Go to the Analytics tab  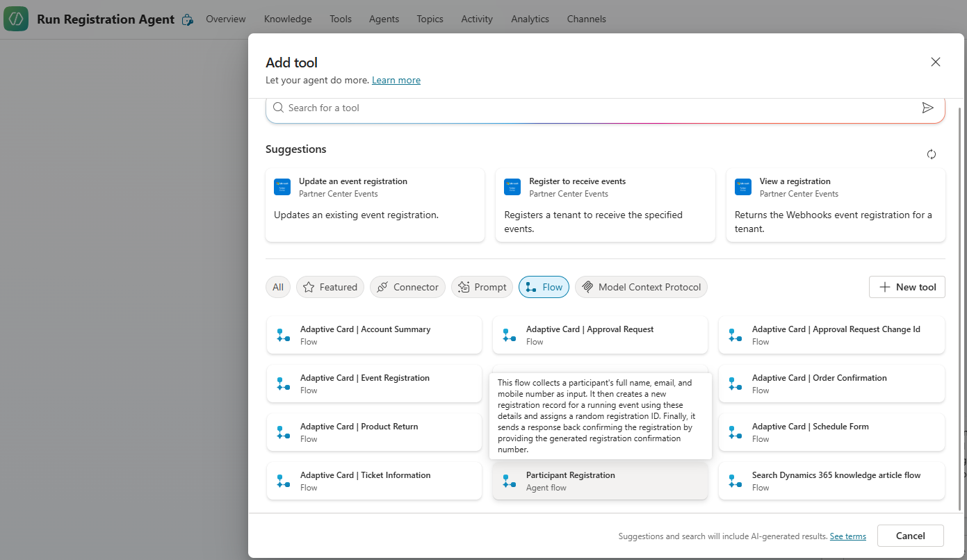[530, 19]
